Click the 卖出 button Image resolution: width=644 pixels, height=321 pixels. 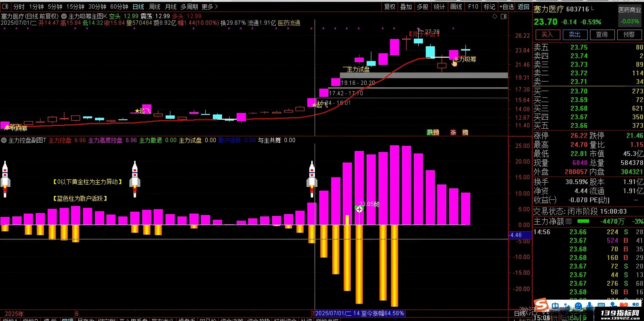coord(574,35)
